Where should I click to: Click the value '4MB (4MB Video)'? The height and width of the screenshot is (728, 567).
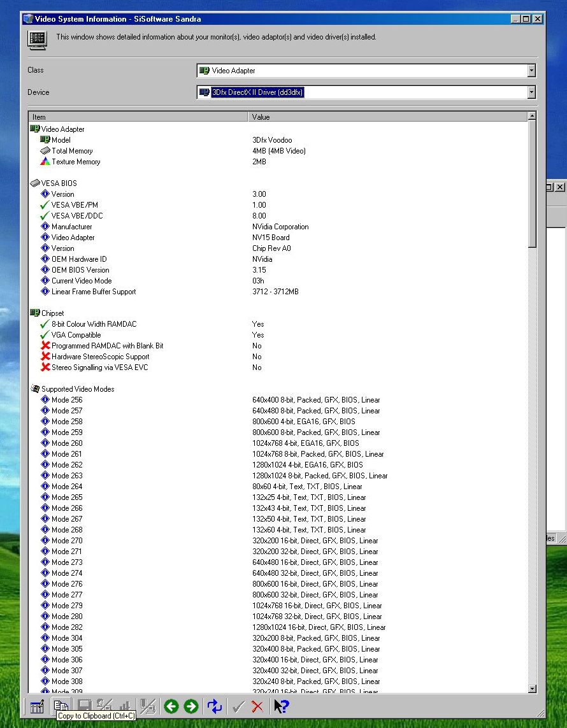point(279,151)
